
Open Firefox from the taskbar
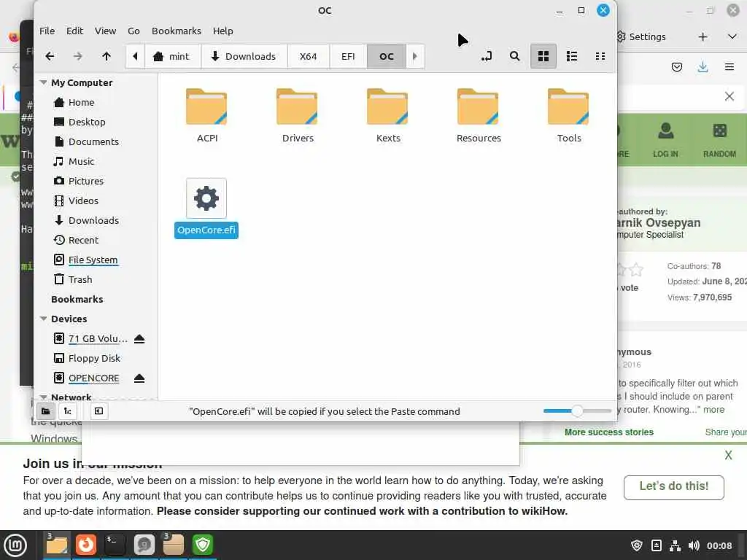point(86,545)
